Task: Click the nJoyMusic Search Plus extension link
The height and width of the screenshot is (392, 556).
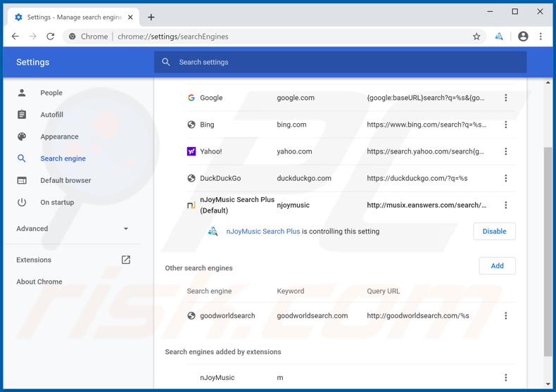Action: 263,231
